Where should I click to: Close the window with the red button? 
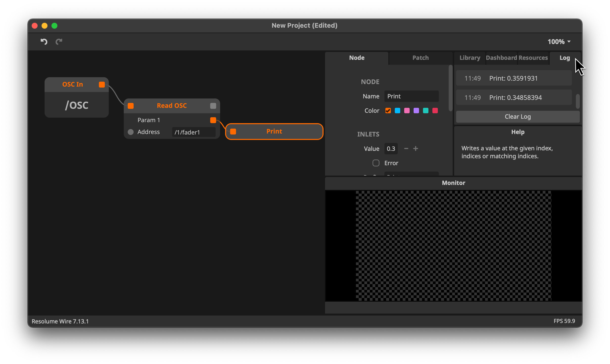(35, 26)
